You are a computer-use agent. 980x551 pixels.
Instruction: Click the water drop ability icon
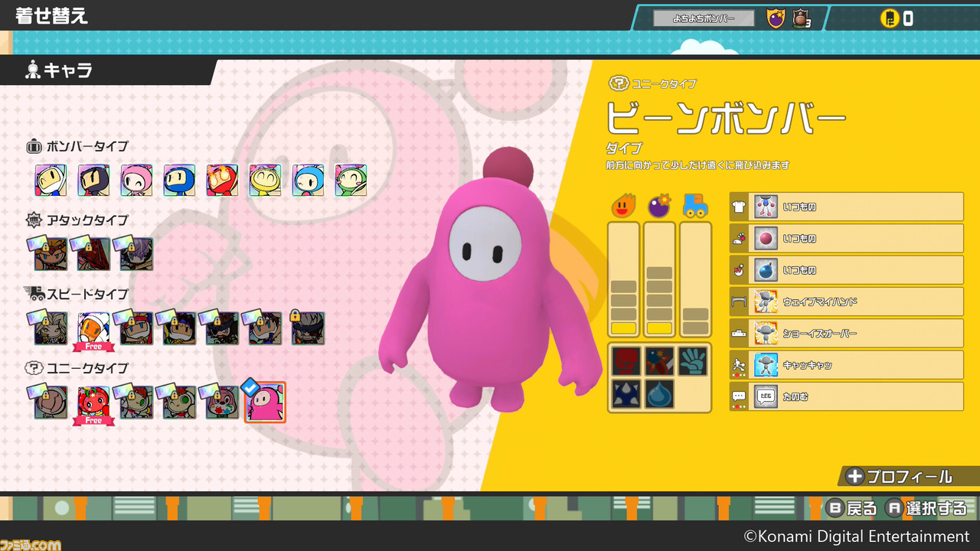point(659,393)
